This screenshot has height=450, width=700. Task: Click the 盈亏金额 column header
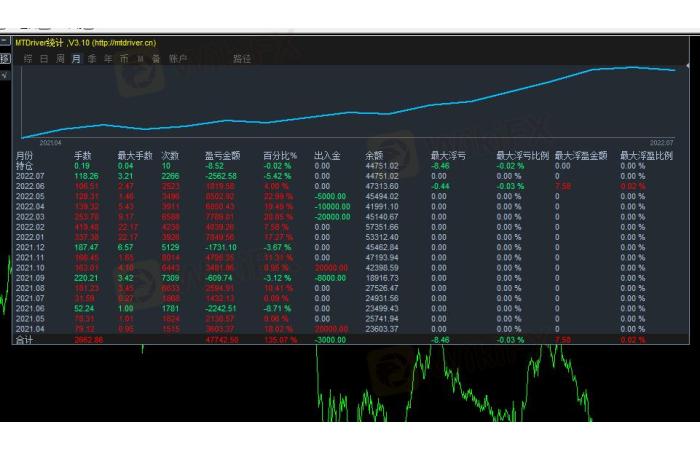tap(222, 156)
